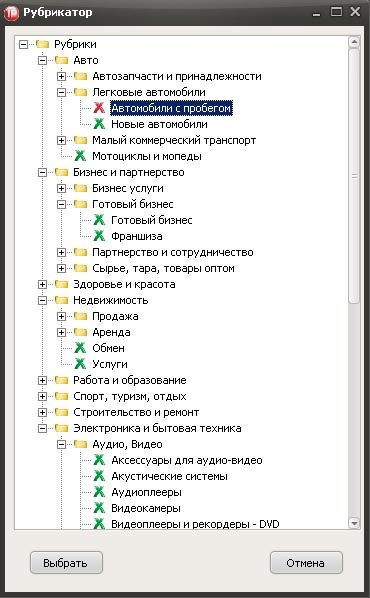Click the folder icon beside Легковые автомобили
370x598 pixels.
(80, 92)
